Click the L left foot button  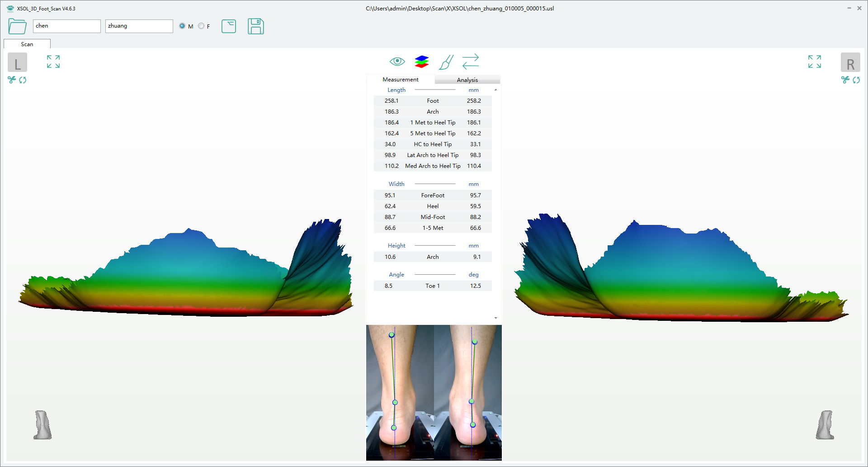click(x=18, y=63)
